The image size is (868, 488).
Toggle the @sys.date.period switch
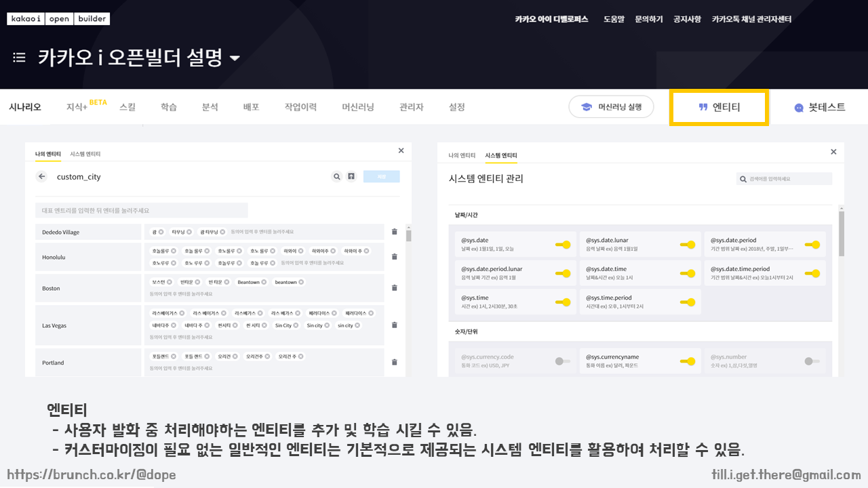(812, 245)
